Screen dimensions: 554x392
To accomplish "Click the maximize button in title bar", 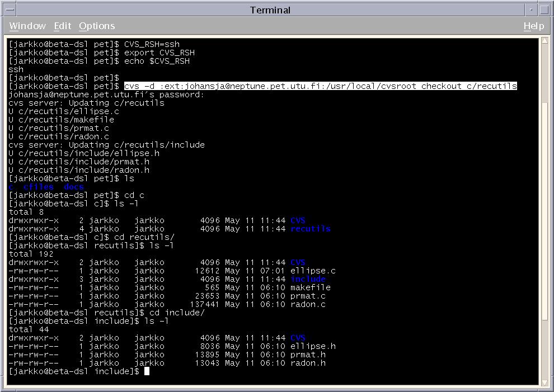I will coord(544,10).
